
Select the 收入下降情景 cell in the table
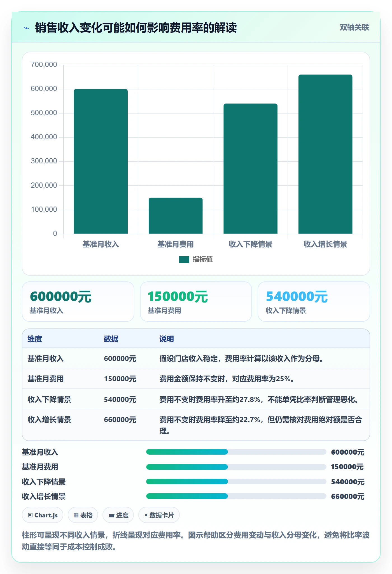tap(49, 400)
